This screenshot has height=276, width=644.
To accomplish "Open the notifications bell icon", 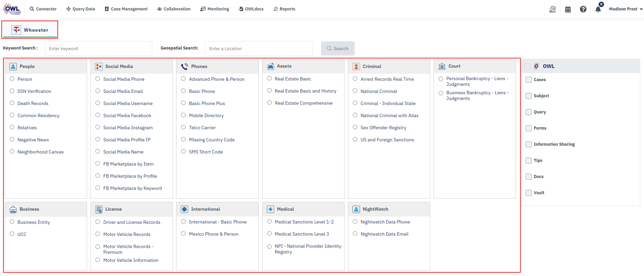I will point(598,9).
